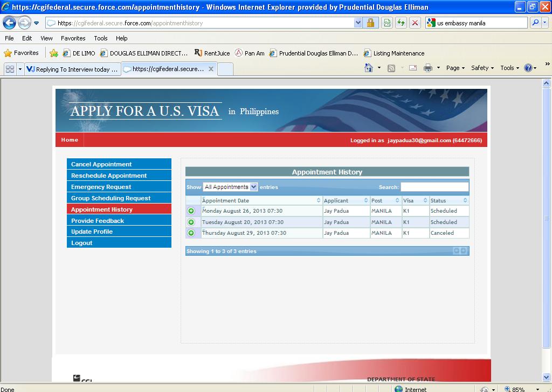552x392 pixels.
Task: Click the Add to Favorites Bar icon
Action: tap(54, 53)
